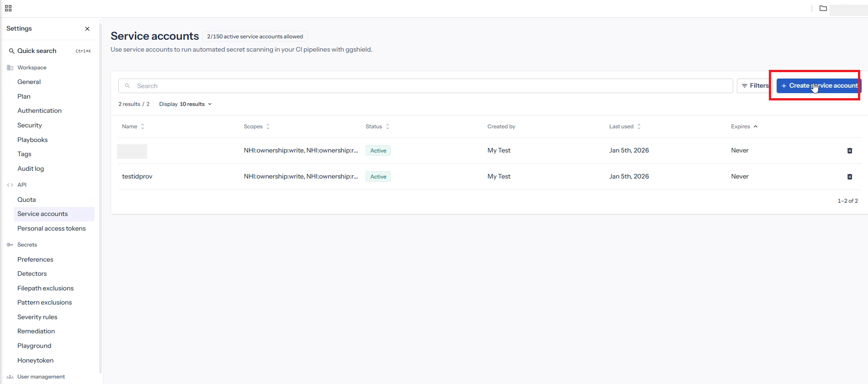
Task: Open the Playground page
Action: click(x=34, y=346)
